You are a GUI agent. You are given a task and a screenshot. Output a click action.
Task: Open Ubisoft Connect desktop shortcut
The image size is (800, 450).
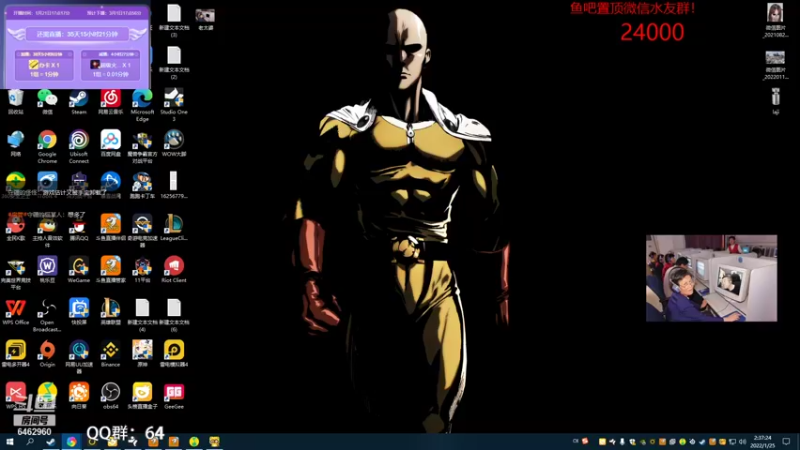pos(79,147)
